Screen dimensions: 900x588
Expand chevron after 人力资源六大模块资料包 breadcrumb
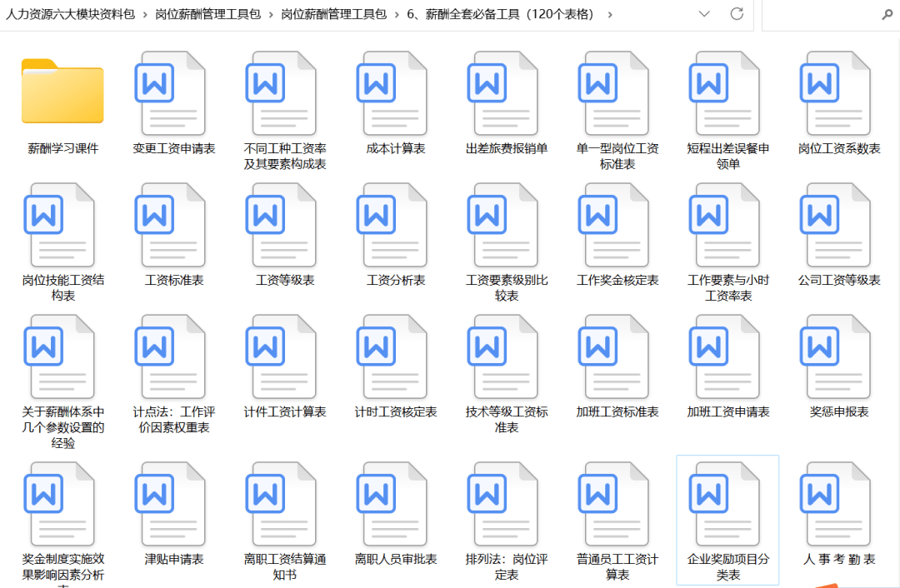(145, 14)
